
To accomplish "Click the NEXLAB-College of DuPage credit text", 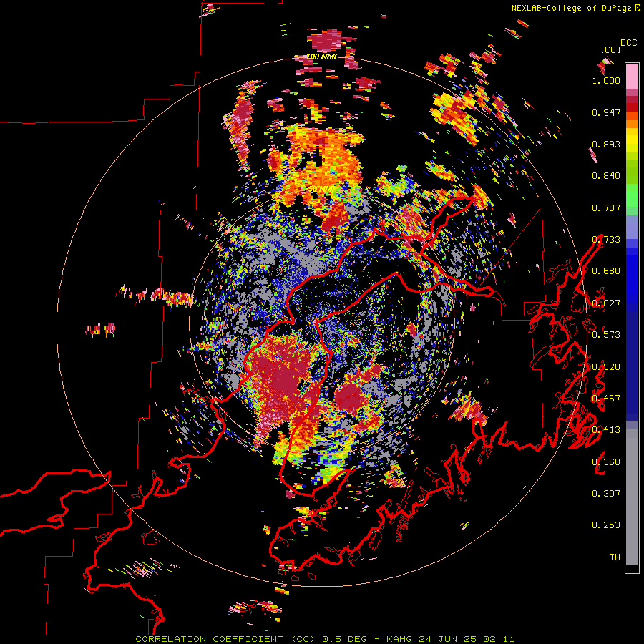I will coord(572,8).
